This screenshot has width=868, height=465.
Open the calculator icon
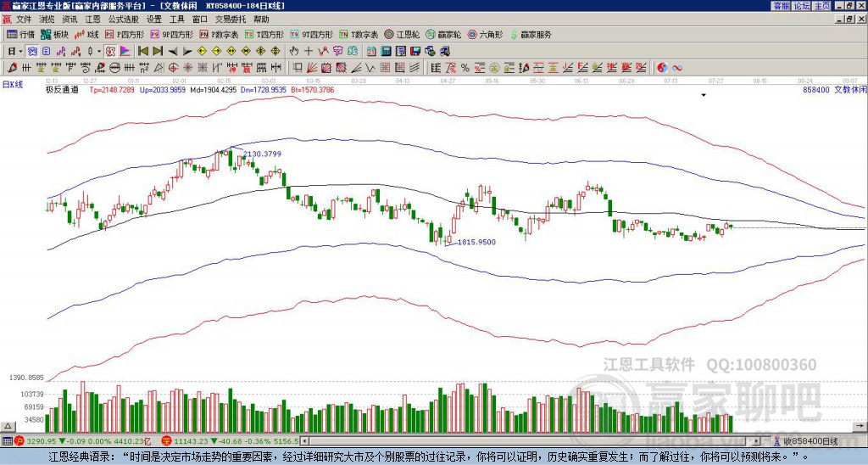(386, 51)
